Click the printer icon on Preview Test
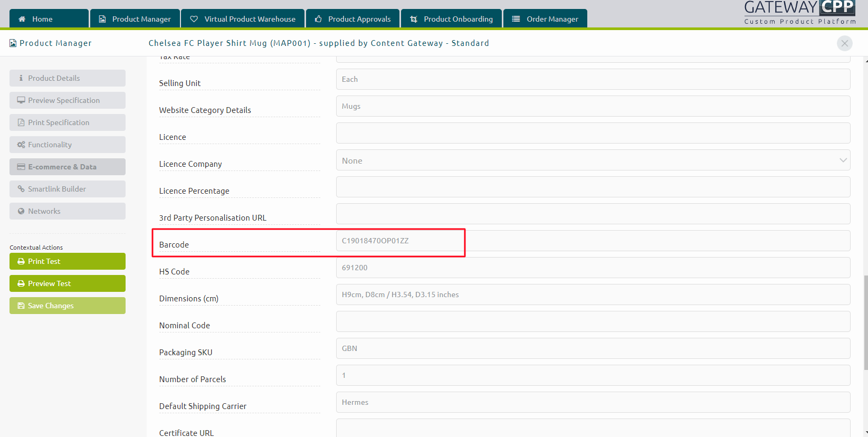 tap(21, 283)
